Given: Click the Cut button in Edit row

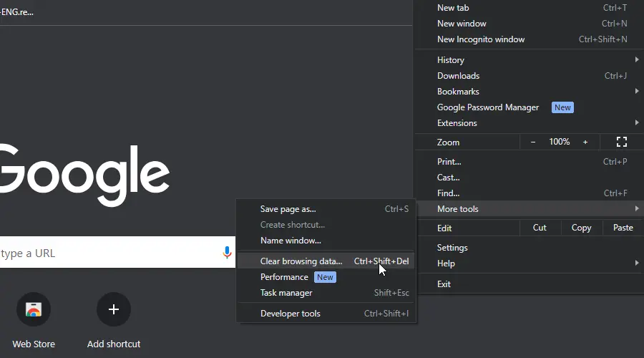Looking at the screenshot, I should [x=540, y=228].
